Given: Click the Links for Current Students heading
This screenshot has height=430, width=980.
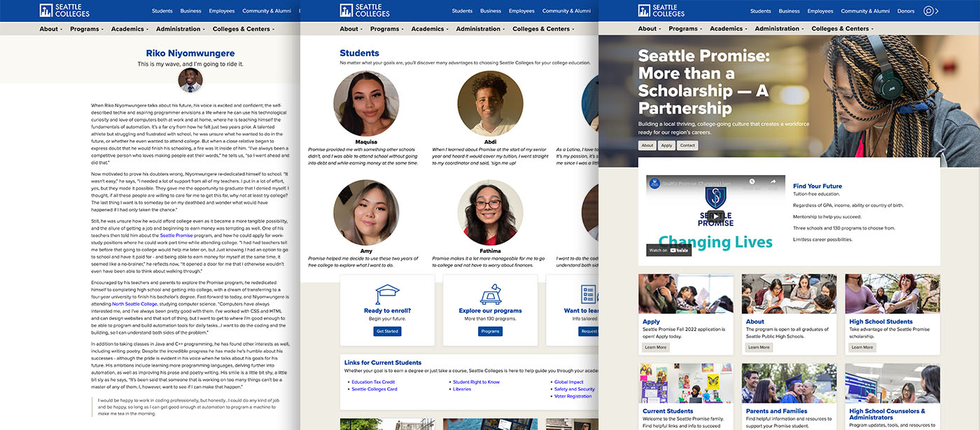Looking at the screenshot, I should point(383,363).
